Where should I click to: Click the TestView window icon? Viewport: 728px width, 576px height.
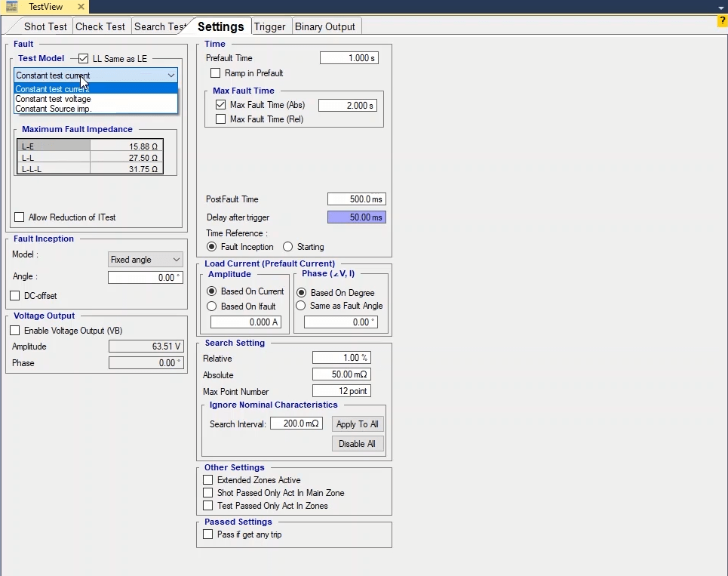pos(11,7)
